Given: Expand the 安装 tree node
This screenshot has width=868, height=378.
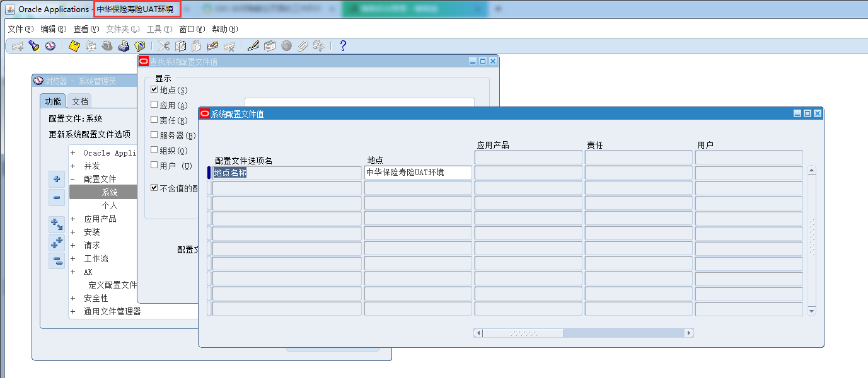Looking at the screenshot, I should pyautogui.click(x=72, y=232).
